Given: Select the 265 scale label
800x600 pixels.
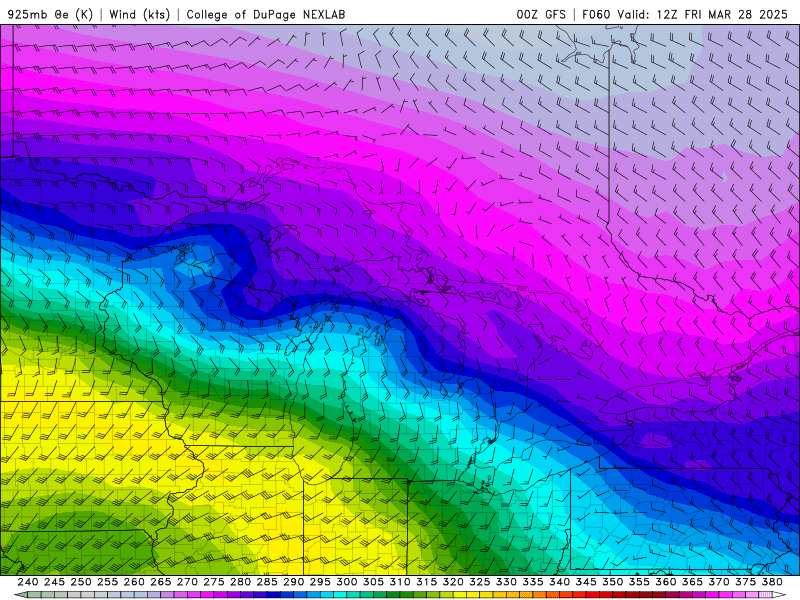Looking at the screenshot, I should 160,582.
